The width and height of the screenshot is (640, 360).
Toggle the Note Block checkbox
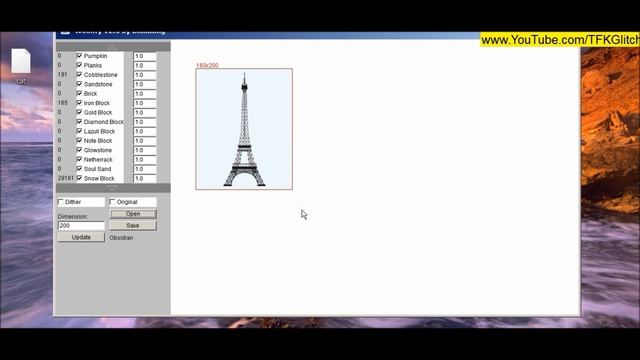[79, 140]
